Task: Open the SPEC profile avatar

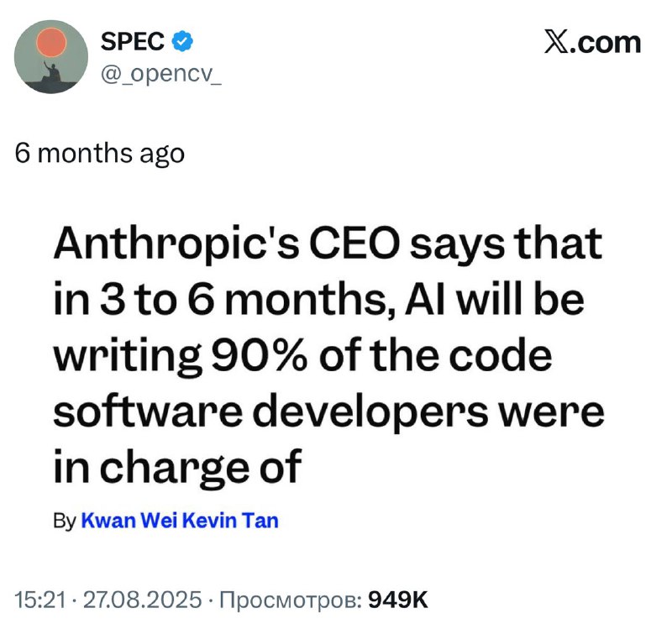Action: (51, 56)
